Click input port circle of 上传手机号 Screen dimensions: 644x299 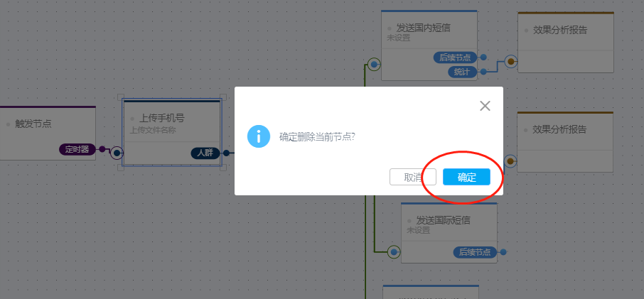[x=117, y=153]
